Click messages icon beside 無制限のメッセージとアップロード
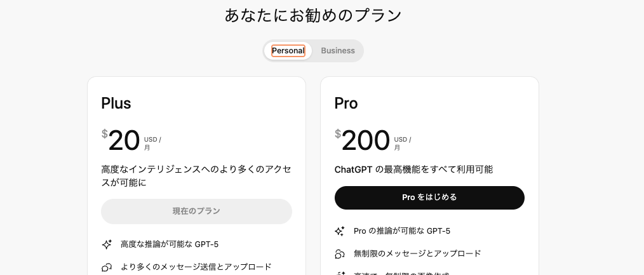 (x=340, y=254)
